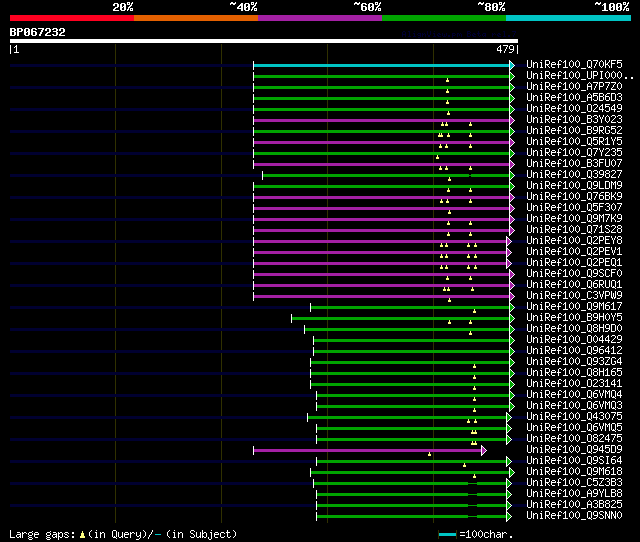Click the cyan ~100% identity legend segment
This screenshot has height=542, width=640.
[569, 18]
